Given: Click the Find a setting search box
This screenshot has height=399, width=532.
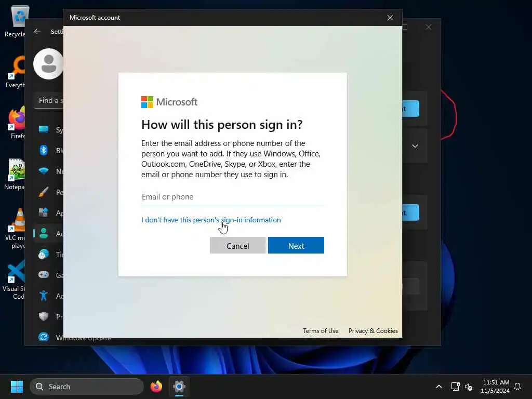Looking at the screenshot, I should tap(49, 100).
